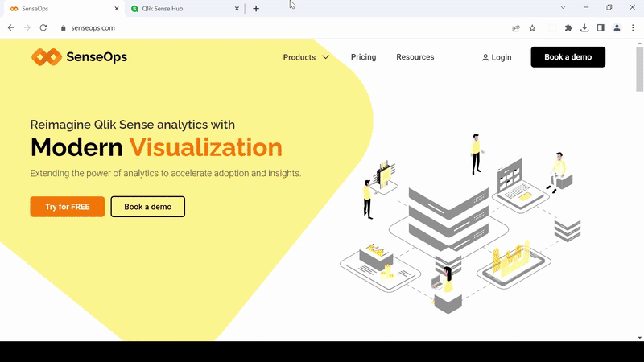Click the outlined Book a demo button
The width and height of the screenshot is (644, 362).
coord(148,207)
